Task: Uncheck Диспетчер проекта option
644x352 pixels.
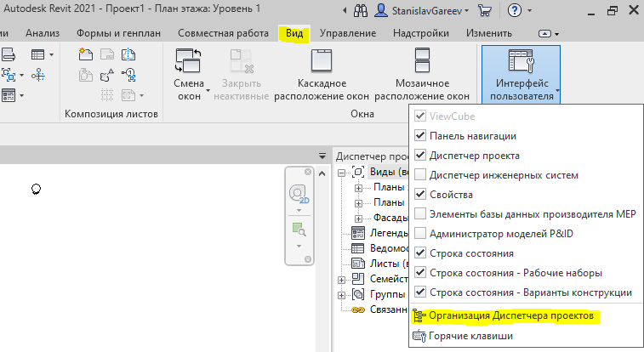Action: [419, 155]
